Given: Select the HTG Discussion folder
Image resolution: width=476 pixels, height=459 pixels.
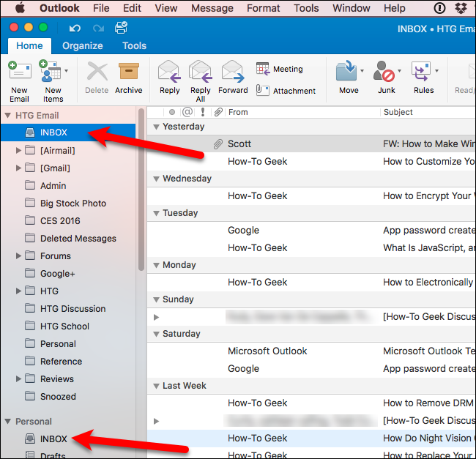Looking at the screenshot, I should pyautogui.click(x=72, y=309).
